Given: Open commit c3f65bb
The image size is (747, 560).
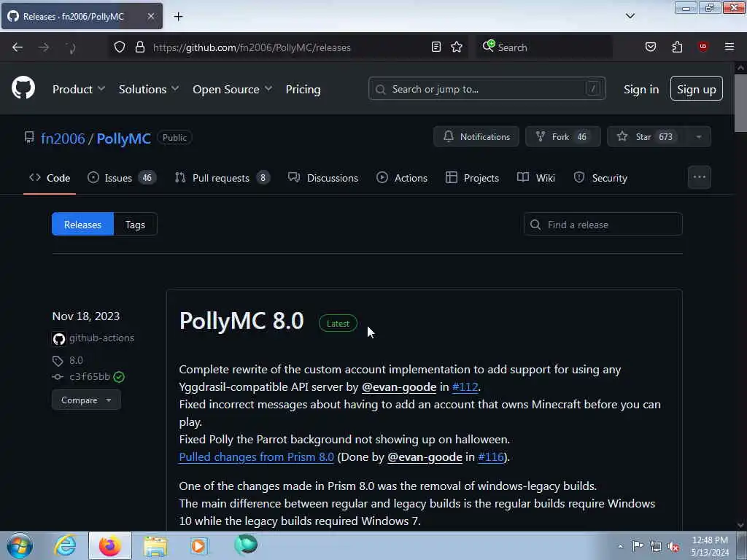Looking at the screenshot, I should (x=90, y=377).
